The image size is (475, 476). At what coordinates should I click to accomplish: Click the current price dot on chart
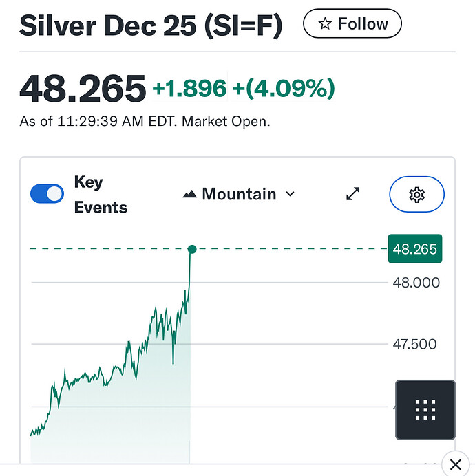pos(191,249)
